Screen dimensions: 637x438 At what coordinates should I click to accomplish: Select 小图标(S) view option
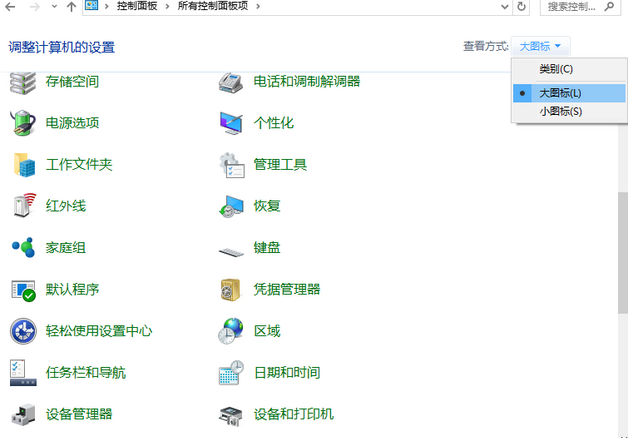pos(569,111)
